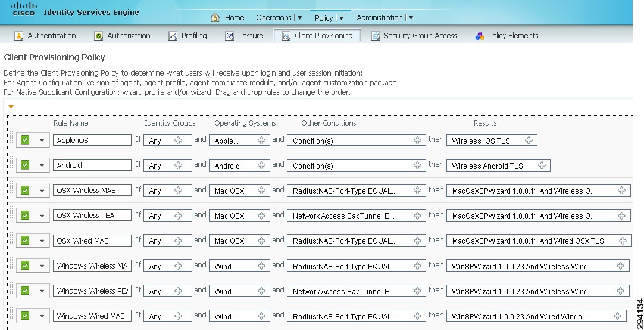This screenshot has width=644, height=330.
Task: Click the Client Provisioning tab icon
Action: [286, 36]
